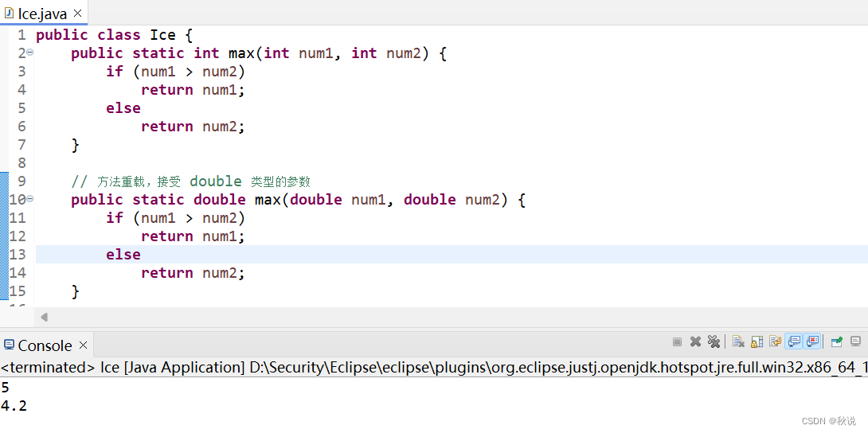The height and width of the screenshot is (433, 868).
Task: Click the monitor icon on Console tab
Action: pos(9,345)
